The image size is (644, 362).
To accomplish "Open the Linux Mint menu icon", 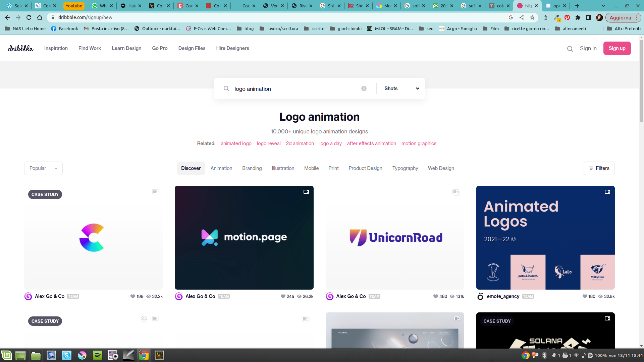I will (x=6, y=355).
